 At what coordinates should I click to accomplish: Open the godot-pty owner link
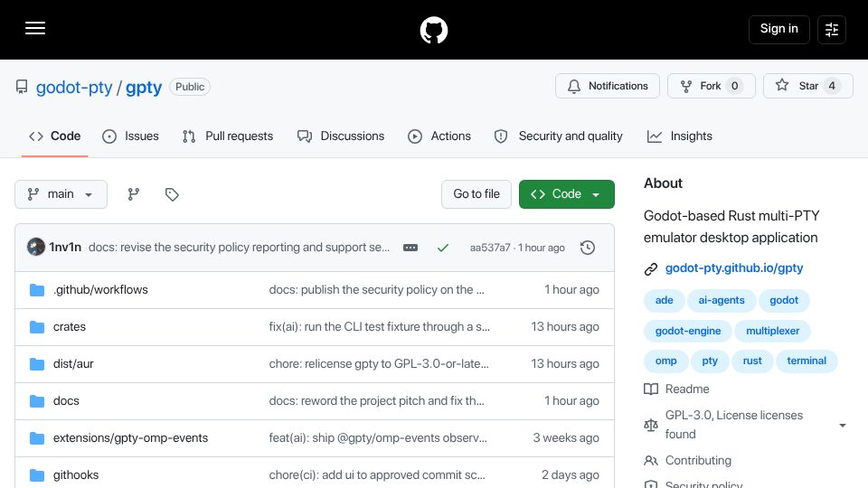pyautogui.click(x=74, y=88)
